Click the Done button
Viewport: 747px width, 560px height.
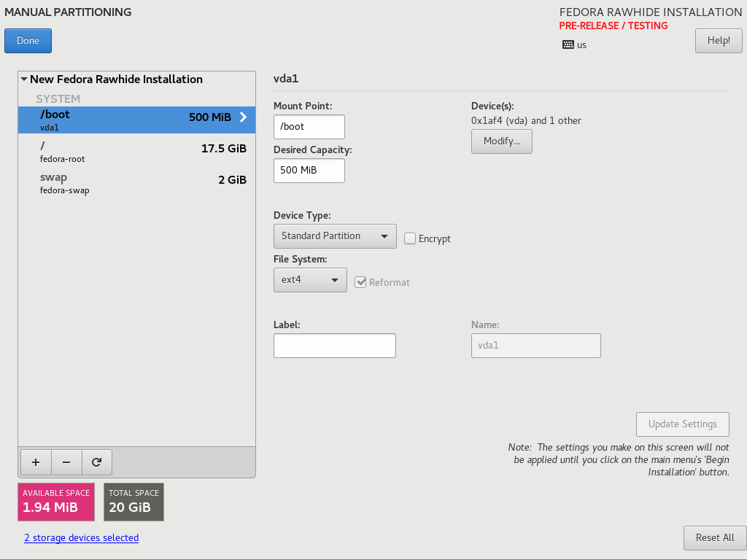[28, 41]
